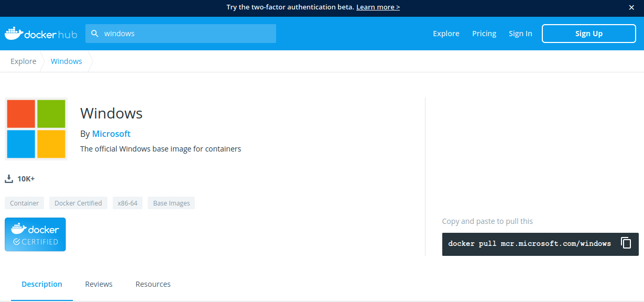Switch to the Description tab
This screenshot has height=302, width=644.
[x=42, y=284]
